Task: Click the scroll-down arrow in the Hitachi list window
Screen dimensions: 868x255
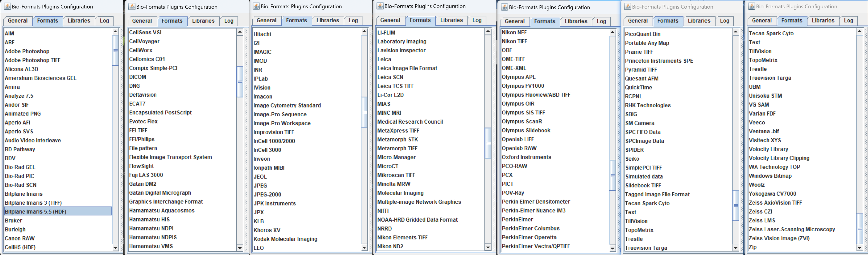Action: (x=364, y=247)
